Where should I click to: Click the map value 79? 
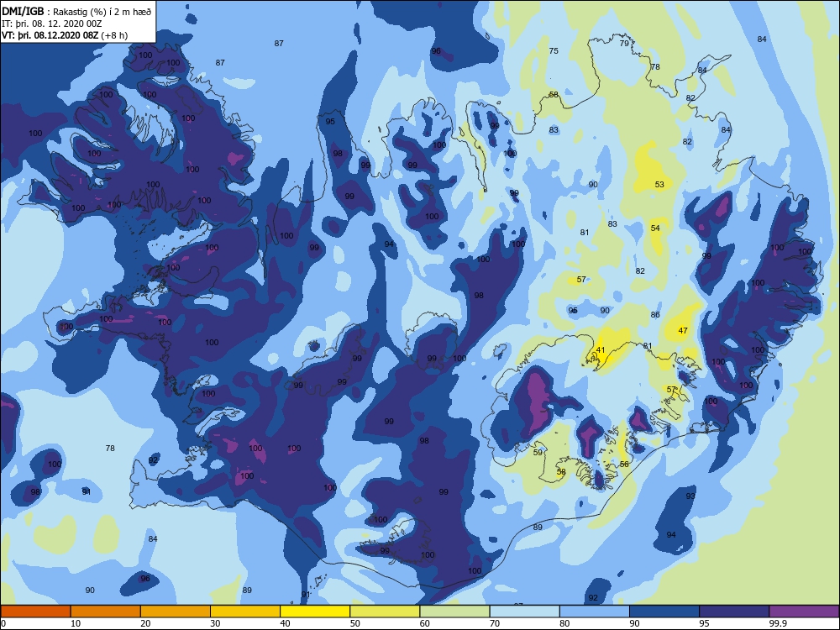[624, 44]
